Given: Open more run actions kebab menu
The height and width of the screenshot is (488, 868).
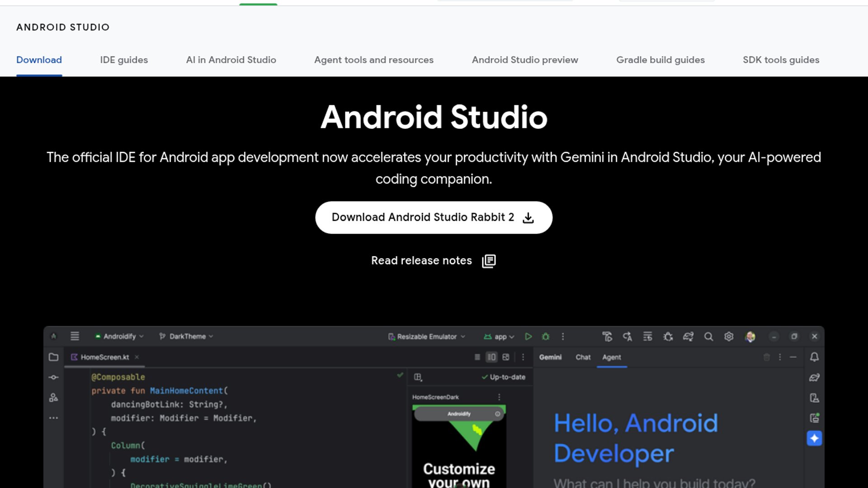Looking at the screenshot, I should (x=563, y=337).
